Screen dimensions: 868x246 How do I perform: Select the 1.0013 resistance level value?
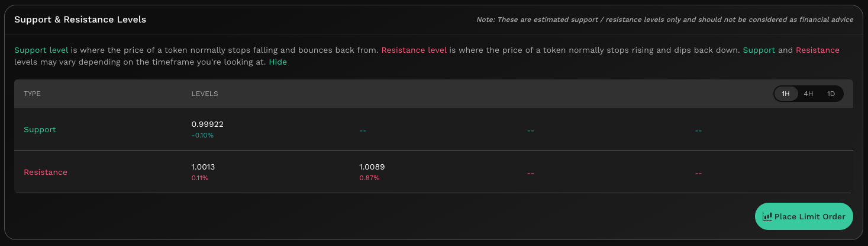(x=203, y=167)
